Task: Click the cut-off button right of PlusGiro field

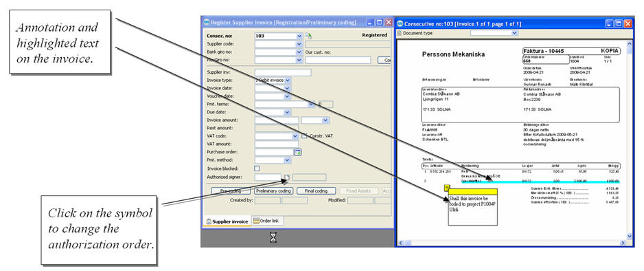Action: [384, 60]
